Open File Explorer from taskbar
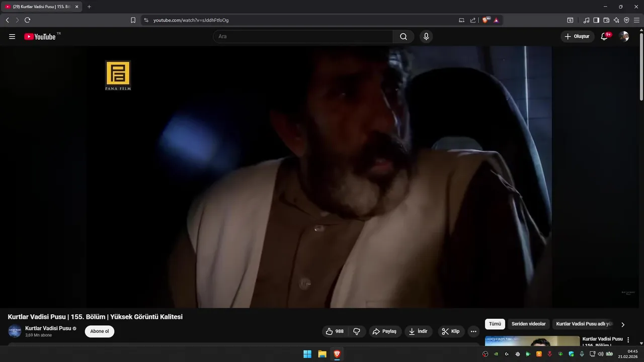This screenshot has height=362, width=644. 322,354
